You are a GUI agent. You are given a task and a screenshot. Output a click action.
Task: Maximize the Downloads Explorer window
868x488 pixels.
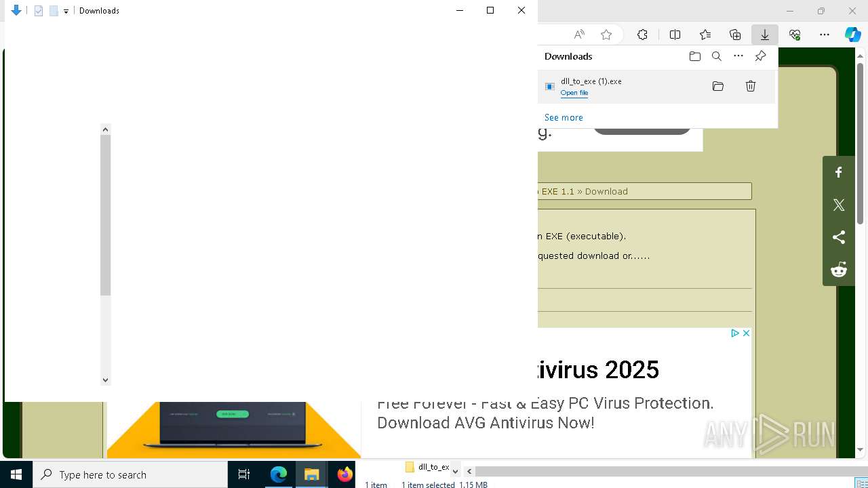[x=490, y=10]
